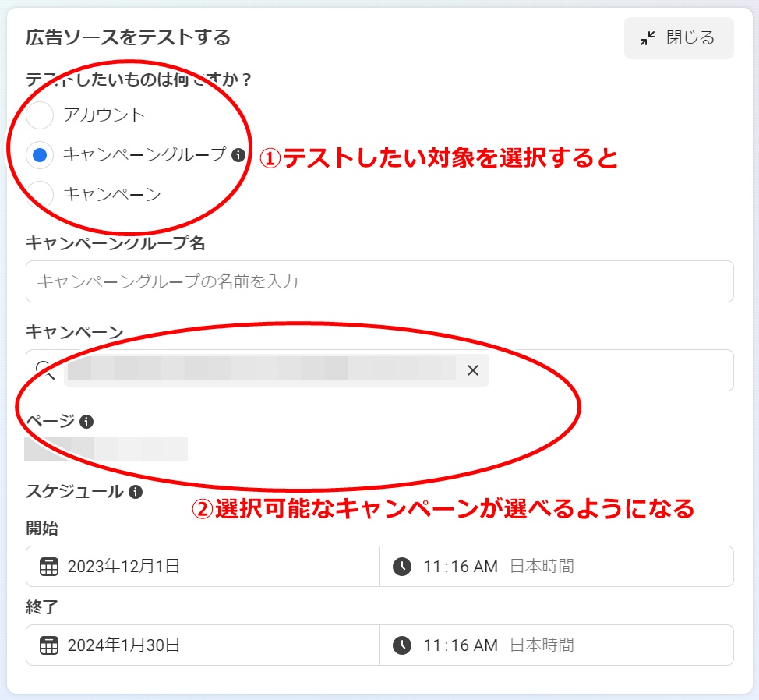Clear the selected campaign with the X icon

[473, 370]
